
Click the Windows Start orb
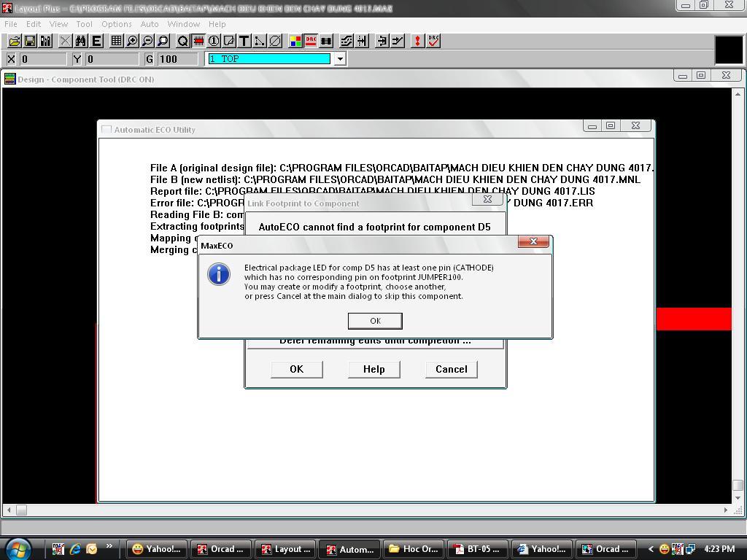(18, 548)
